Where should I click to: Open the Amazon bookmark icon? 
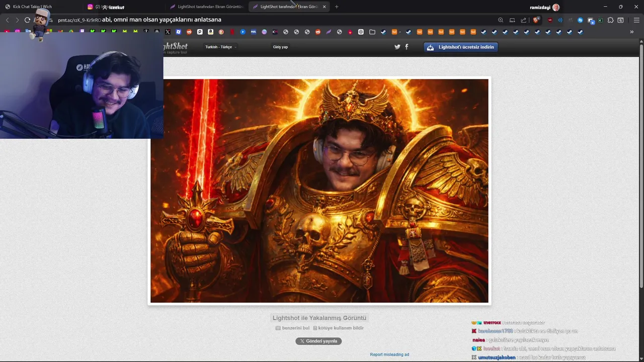(211, 32)
